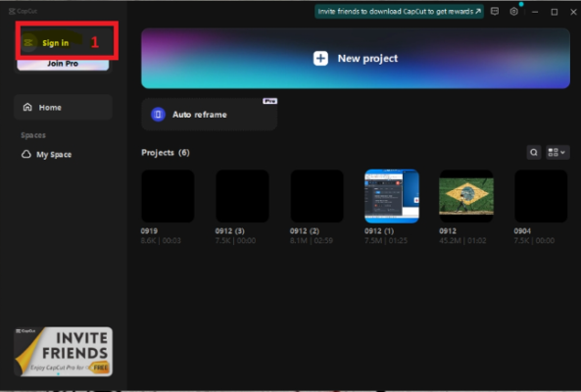Screen dimensions: 581x392
Task: Click the 8.1M | 02:59 project info
Action: click(312, 241)
